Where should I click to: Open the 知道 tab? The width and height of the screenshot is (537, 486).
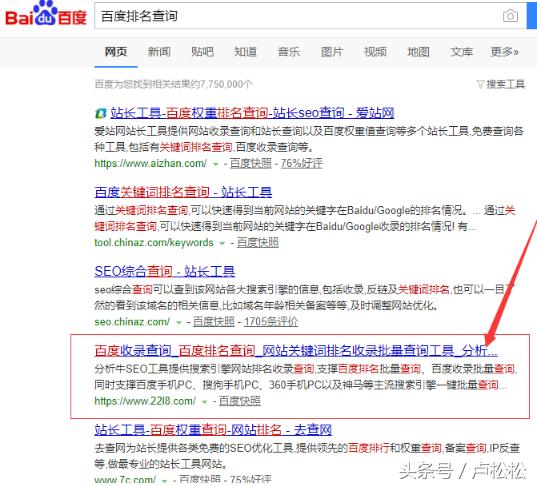pos(245,52)
